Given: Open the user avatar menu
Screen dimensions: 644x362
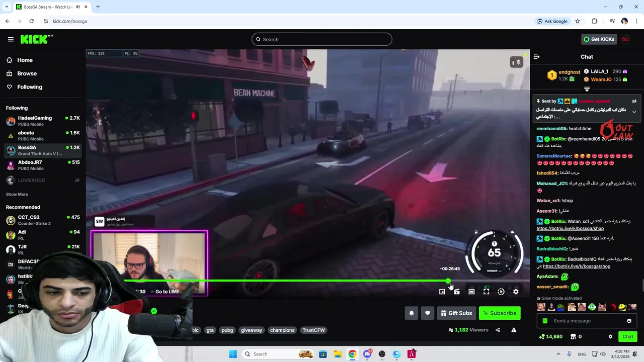Looking at the screenshot, I should point(625,39).
